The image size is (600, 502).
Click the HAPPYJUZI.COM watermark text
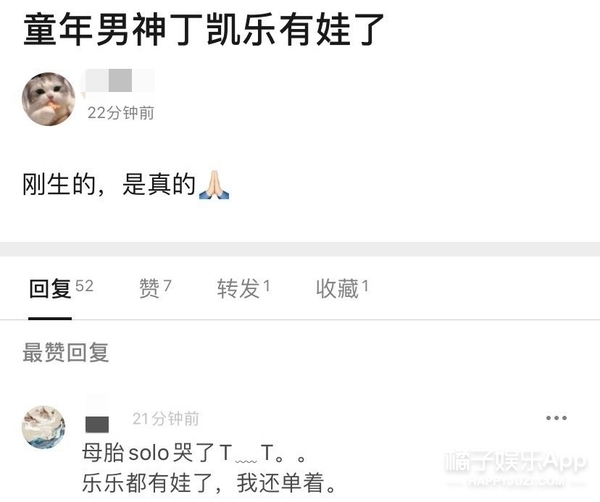516,481
